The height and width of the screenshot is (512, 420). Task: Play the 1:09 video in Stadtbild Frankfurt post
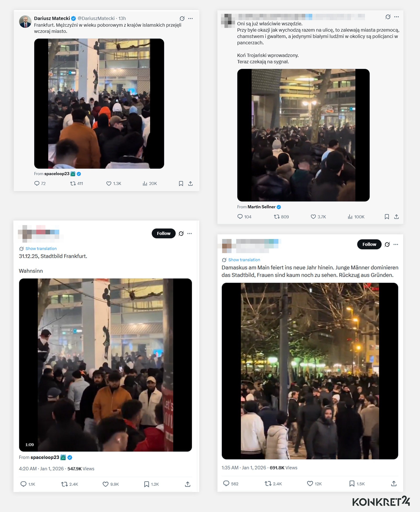pos(105,365)
